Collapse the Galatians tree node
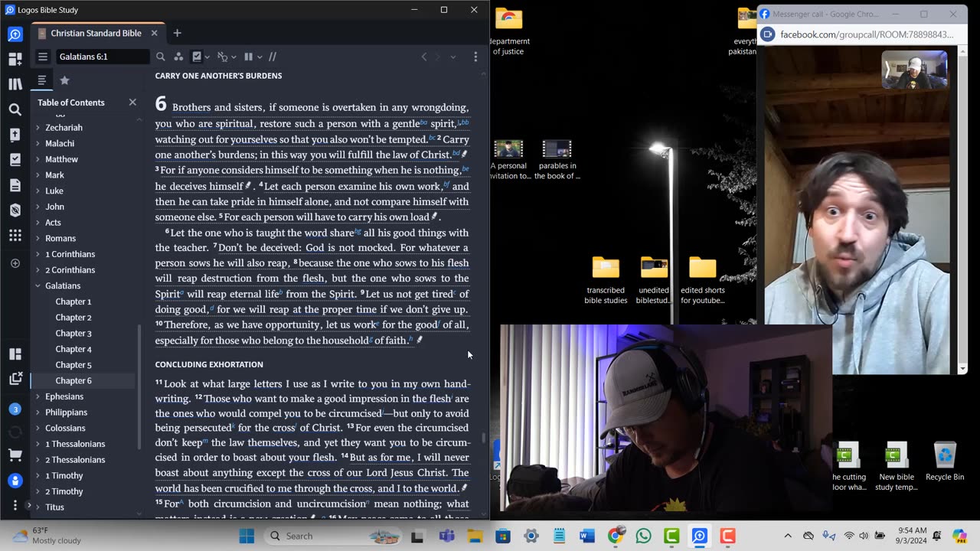The height and width of the screenshot is (551, 980). pos(38,285)
